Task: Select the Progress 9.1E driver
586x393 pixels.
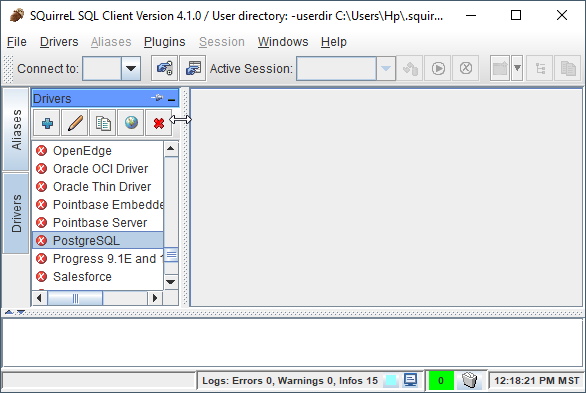Action: click(98, 258)
